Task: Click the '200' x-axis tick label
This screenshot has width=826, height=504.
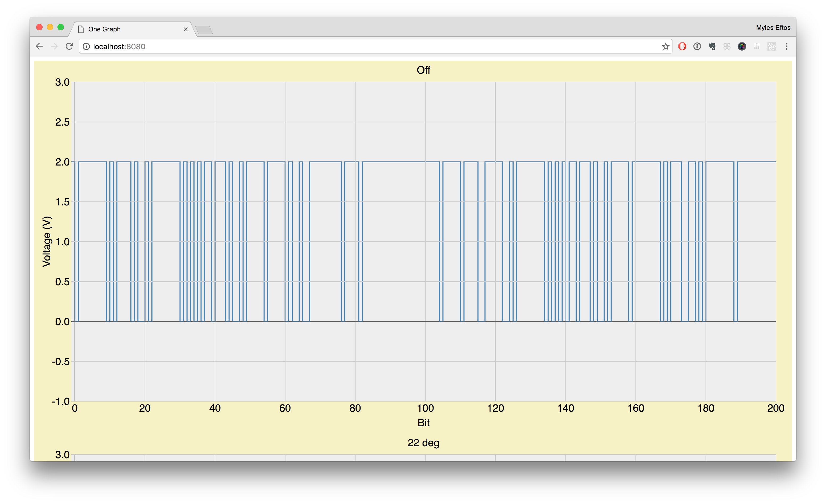Action: click(x=776, y=408)
